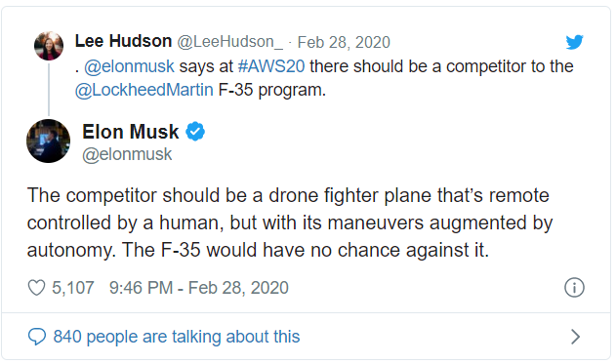Follow the #AWS20 hashtag link

pos(271,66)
